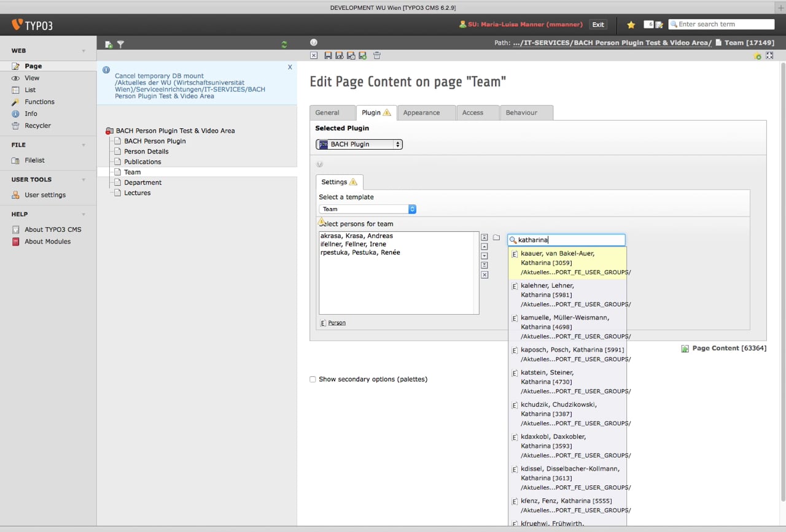Switch to the Behaviour tab
The image size is (786, 532).
[527, 113]
